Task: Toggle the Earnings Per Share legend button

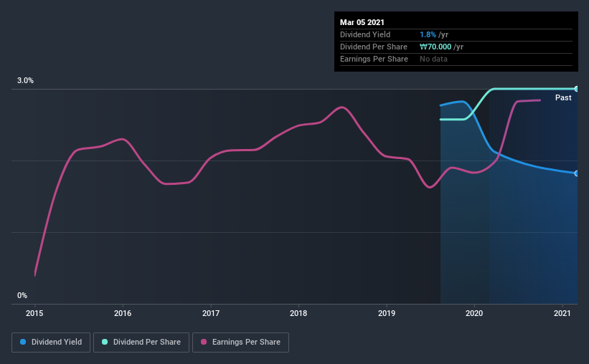Action: point(240,343)
